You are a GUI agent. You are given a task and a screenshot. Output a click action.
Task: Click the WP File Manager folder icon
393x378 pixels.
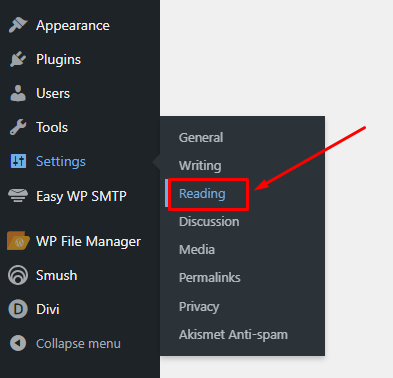pyautogui.click(x=18, y=241)
